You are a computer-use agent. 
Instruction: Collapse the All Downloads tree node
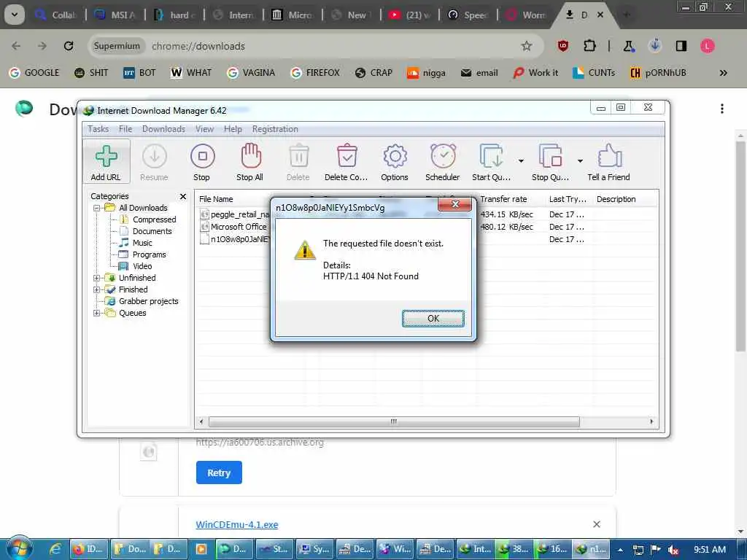tap(97, 208)
